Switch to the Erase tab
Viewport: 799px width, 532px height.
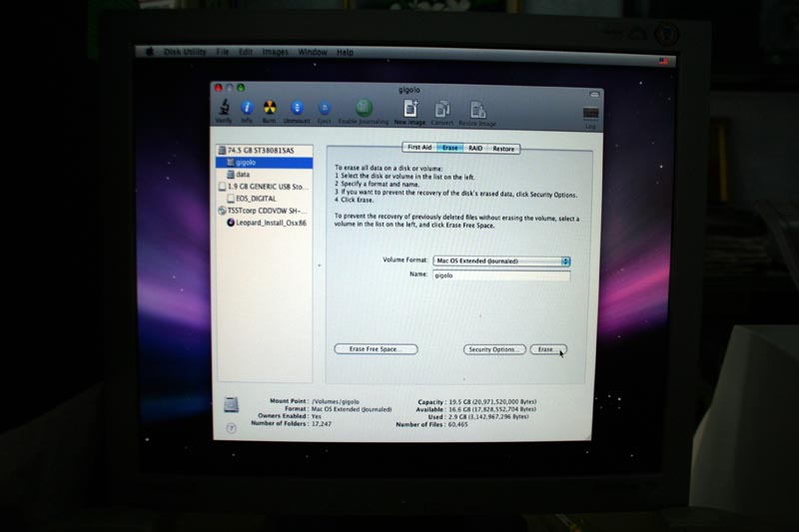click(449, 148)
